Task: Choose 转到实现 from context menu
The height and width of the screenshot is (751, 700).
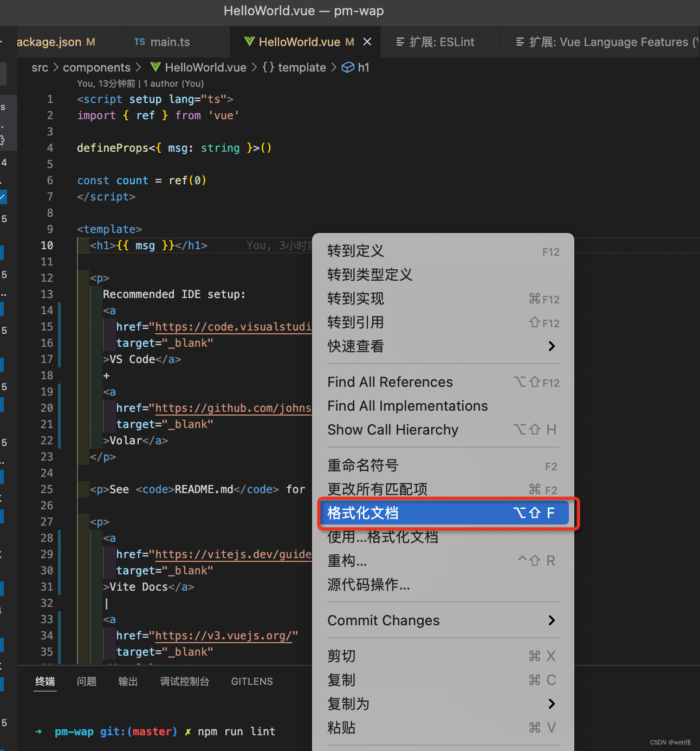Action: coord(443,299)
